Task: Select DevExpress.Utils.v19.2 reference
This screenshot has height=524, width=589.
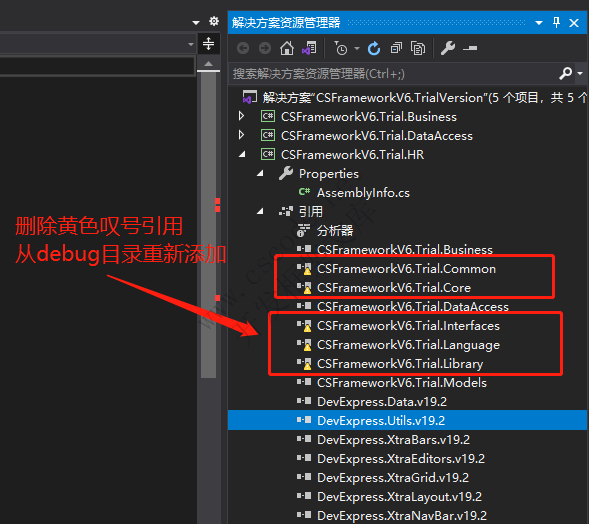Action: coord(381,420)
